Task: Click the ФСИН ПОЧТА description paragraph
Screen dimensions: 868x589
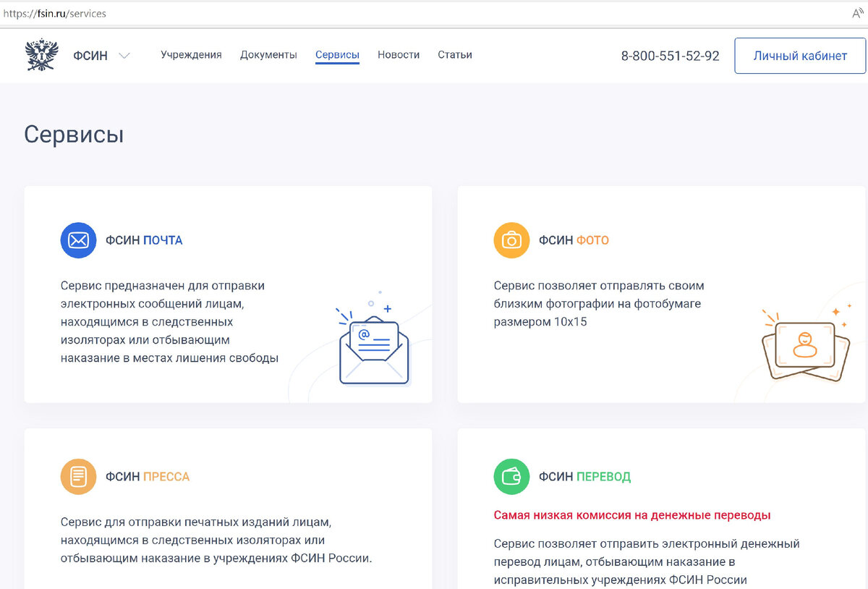Action: [170, 322]
